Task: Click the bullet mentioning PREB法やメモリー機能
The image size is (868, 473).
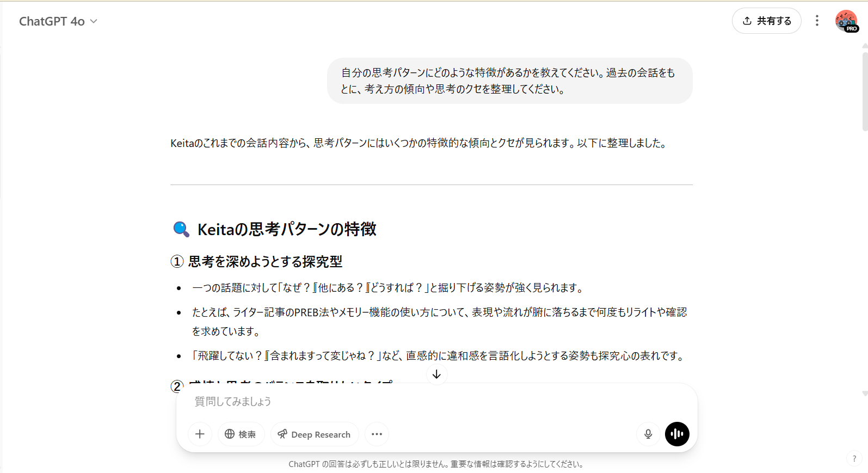Action: pyautogui.click(x=439, y=322)
